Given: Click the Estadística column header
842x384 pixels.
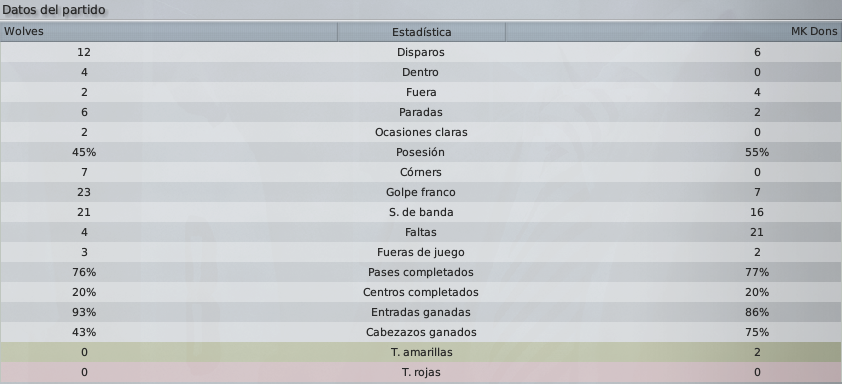Looking at the screenshot, I should tap(422, 32).
